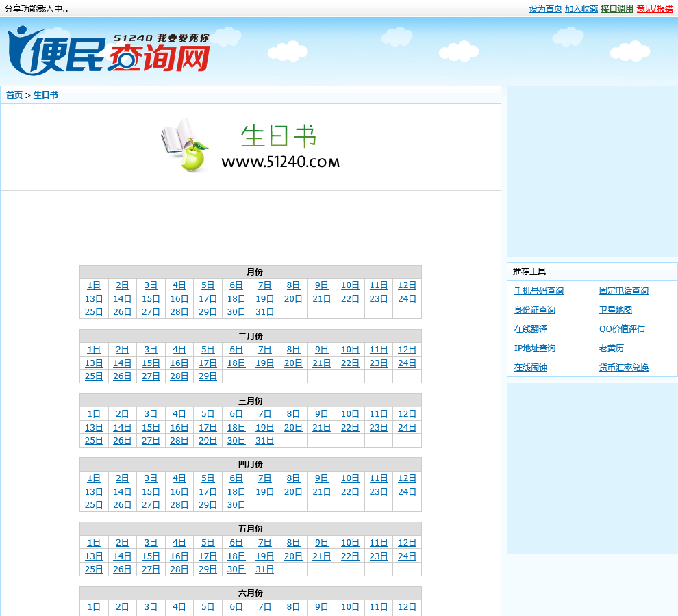Open the 货币汇率兑换 link
Image resolution: width=678 pixels, height=616 pixels.
[623, 368]
